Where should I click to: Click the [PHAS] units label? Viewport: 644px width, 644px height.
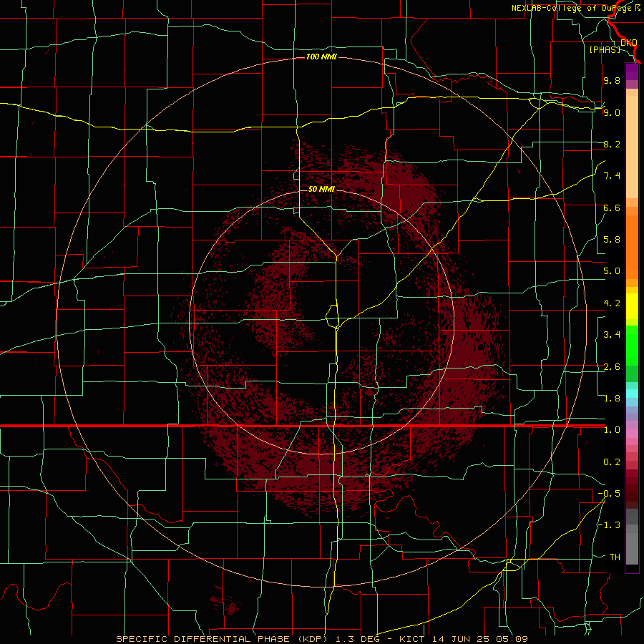pyautogui.click(x=605, y=50)
